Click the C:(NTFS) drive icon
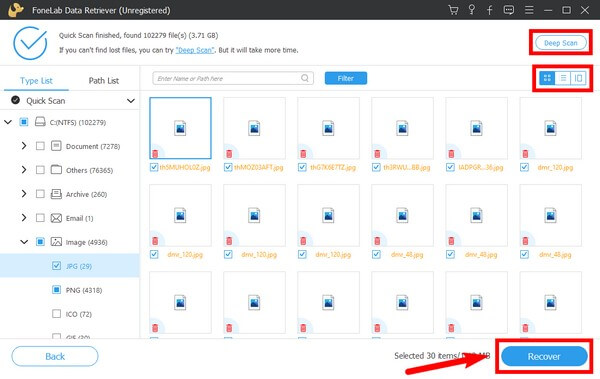The height and width of the screenshot is (379, 600). click(40, 122)
